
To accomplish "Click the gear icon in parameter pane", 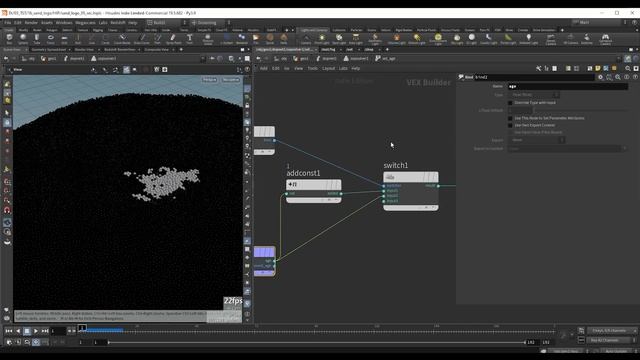I will coord(600,77).
